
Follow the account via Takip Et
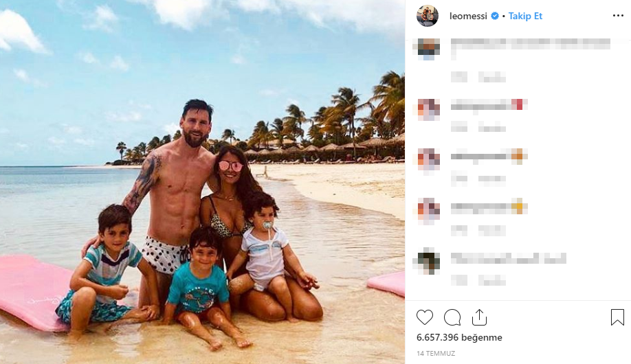point(525,16)
